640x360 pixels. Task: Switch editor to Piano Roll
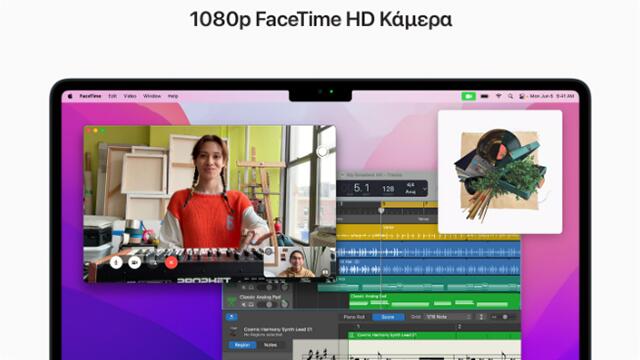(x=354, y=317)
